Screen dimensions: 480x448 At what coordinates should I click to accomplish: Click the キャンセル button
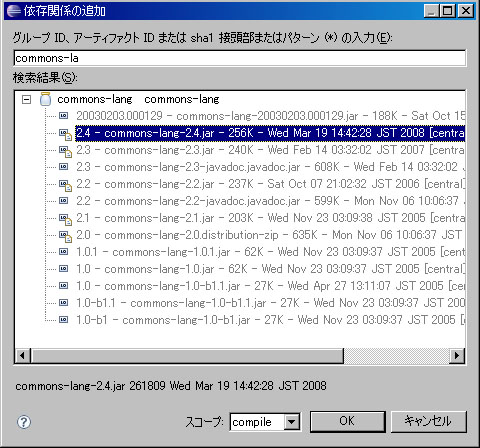428,421
